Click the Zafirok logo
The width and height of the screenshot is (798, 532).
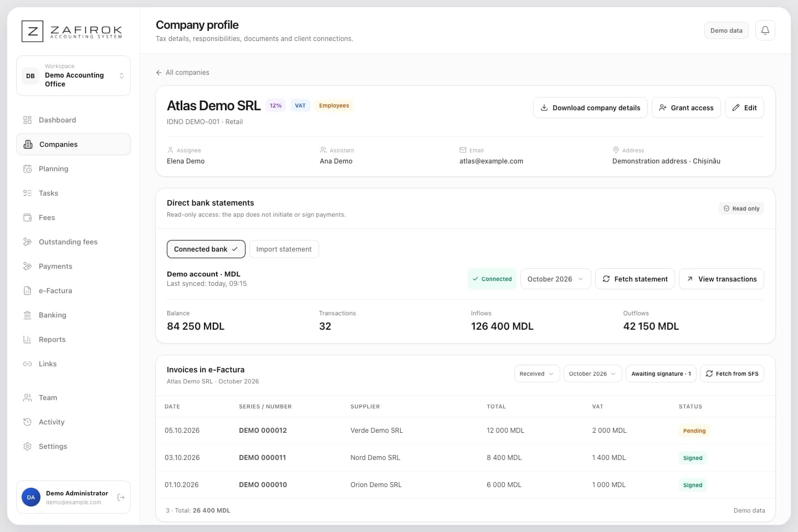pyautogui.click(x=72, y=31)
